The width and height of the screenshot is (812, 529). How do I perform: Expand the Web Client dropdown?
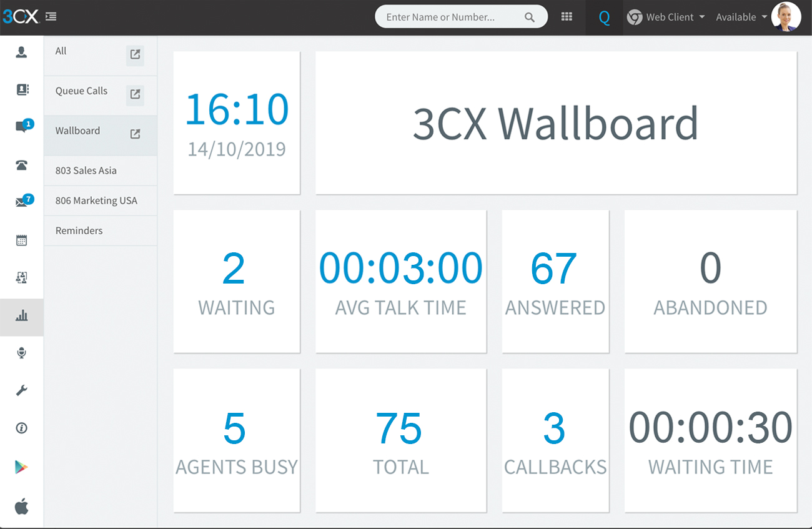(666, 17)
